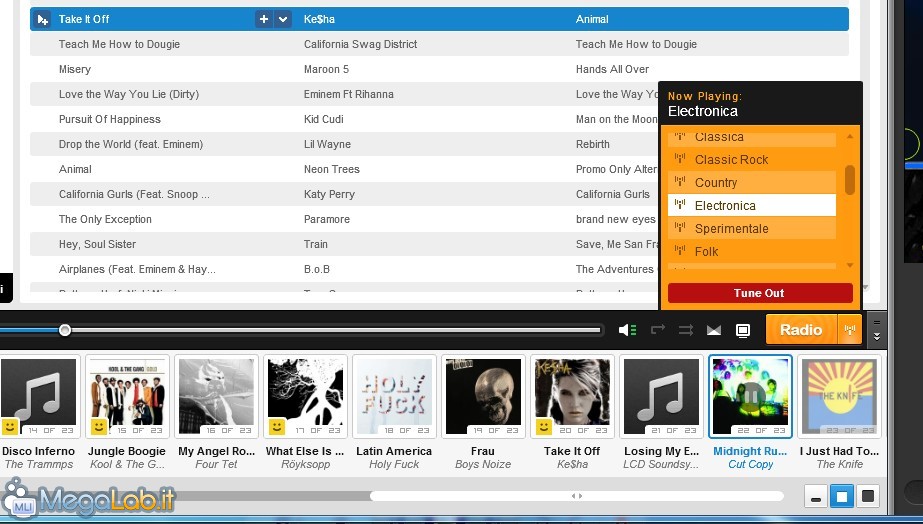Click antenna icon beside Sperimentale
This screenshot has height=524, width=923.
[680, 227]
